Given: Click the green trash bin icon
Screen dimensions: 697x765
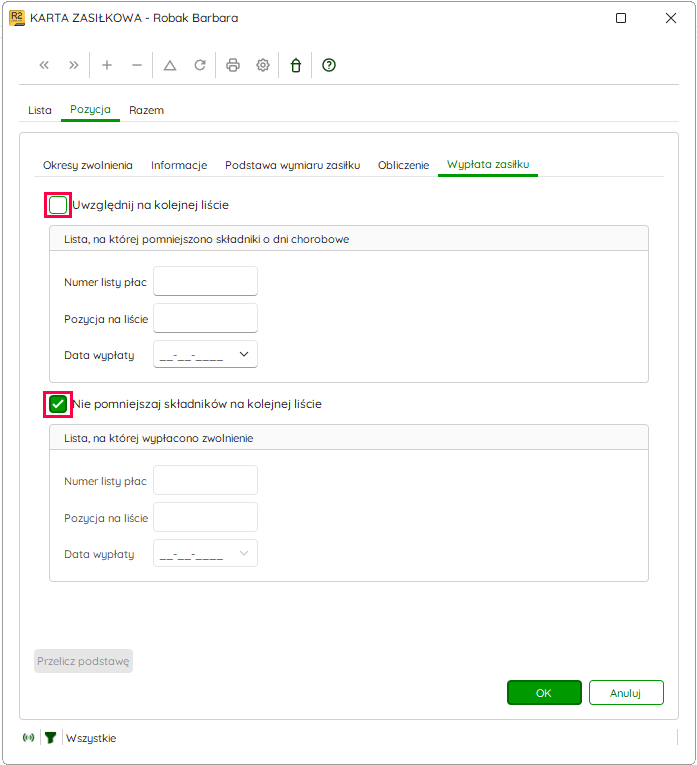Looking at the screenshot, I should [x=296, y=65].
